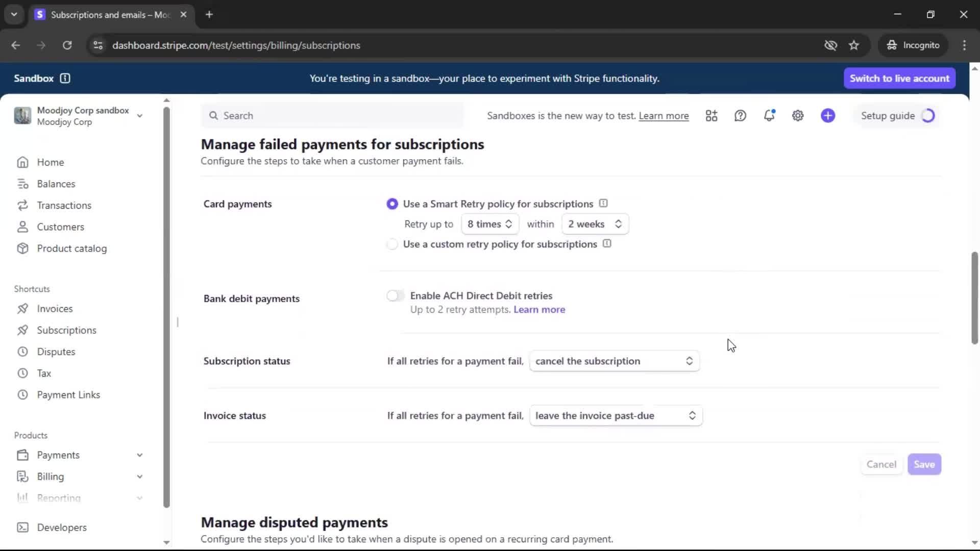Click Learn more under ACH retries
This screenshot has height=551, width=980.
coord(539,310)
